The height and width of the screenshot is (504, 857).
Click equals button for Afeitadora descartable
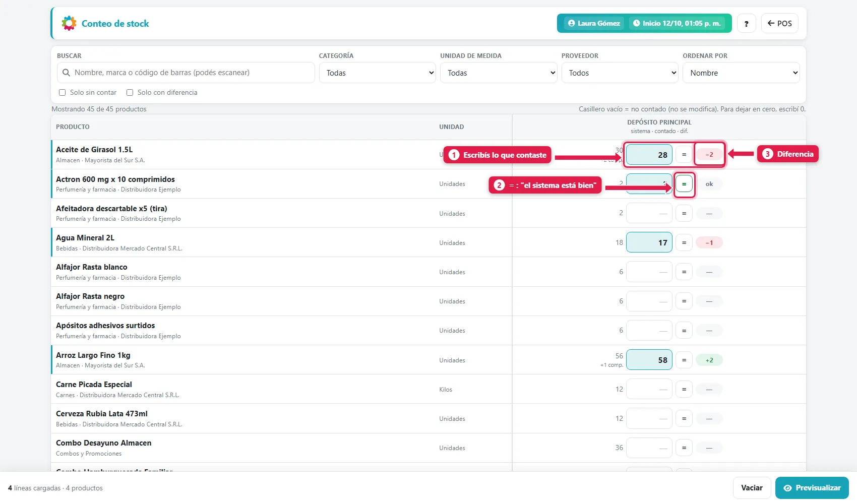pyautogui.click(x=684, y=213)
